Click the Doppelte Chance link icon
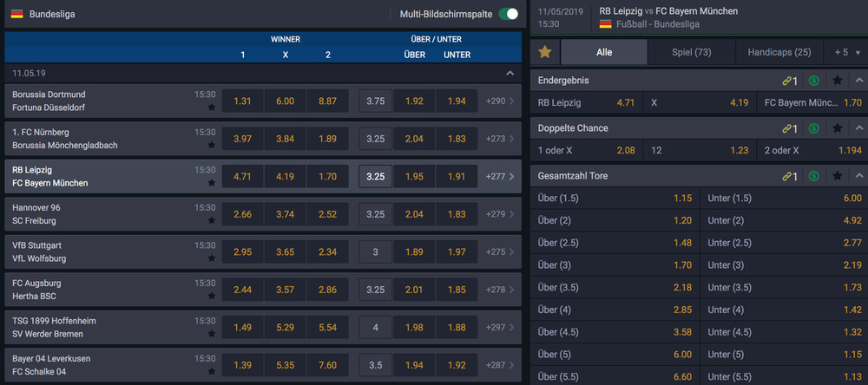 [x=790, y=128]
